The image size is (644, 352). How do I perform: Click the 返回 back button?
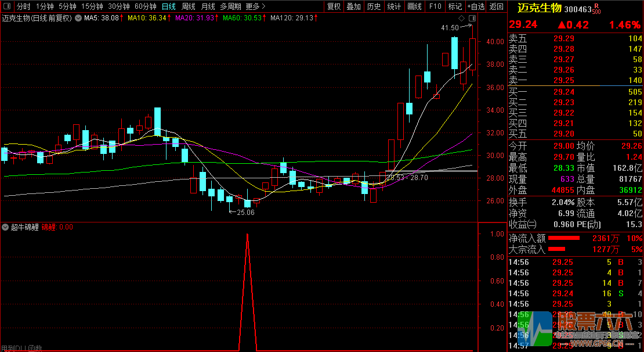click(497, 6)
